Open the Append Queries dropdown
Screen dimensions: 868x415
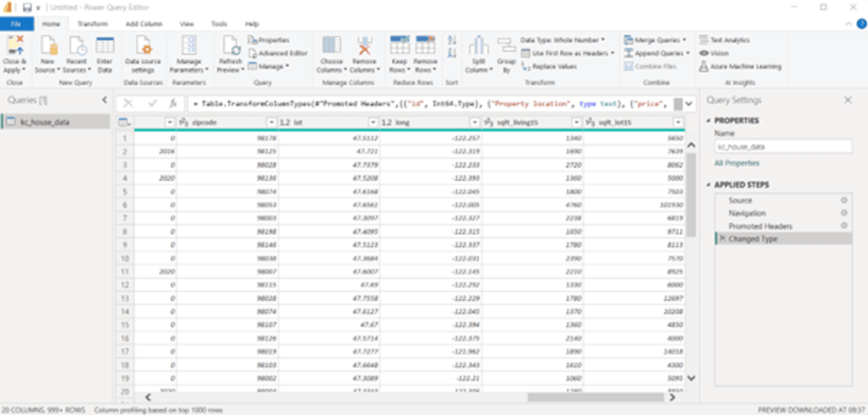657,53
